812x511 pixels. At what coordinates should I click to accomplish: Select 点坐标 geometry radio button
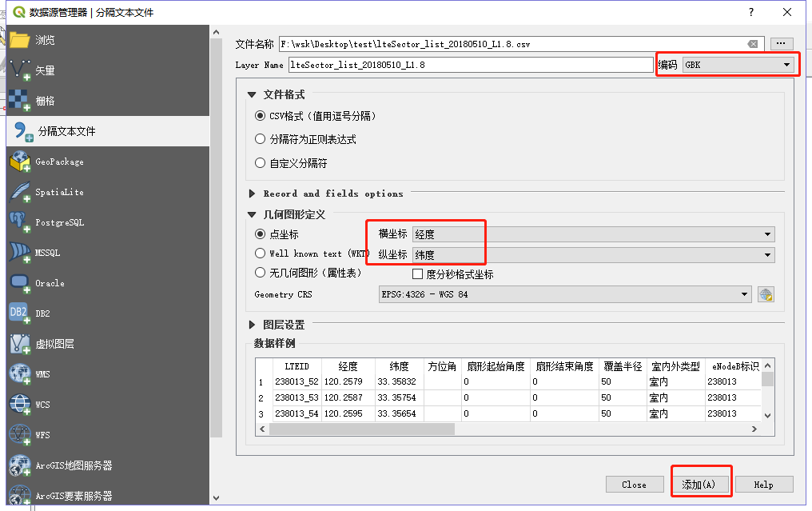260,234
